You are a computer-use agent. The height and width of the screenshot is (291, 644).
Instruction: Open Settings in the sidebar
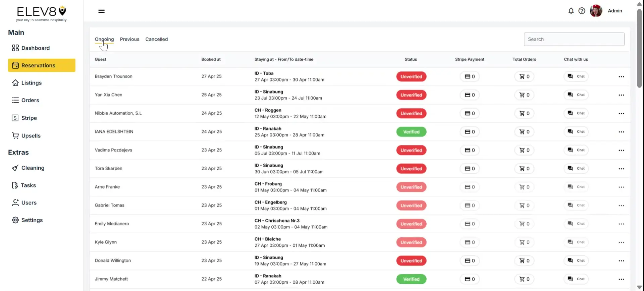click(42, 220)
